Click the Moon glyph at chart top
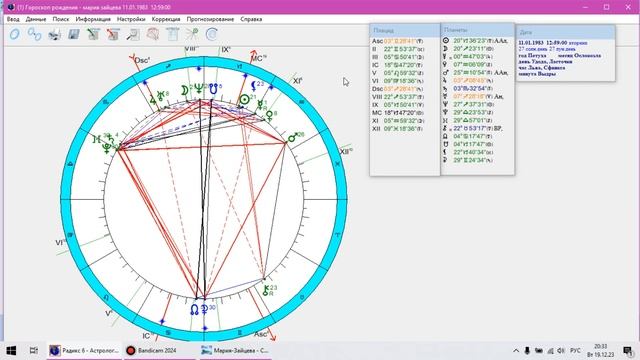 [184, 90]
